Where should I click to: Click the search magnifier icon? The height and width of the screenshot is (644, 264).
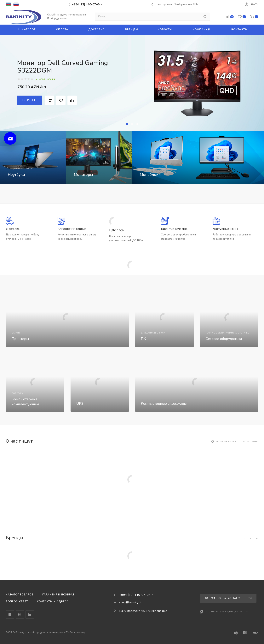(205, 17)
